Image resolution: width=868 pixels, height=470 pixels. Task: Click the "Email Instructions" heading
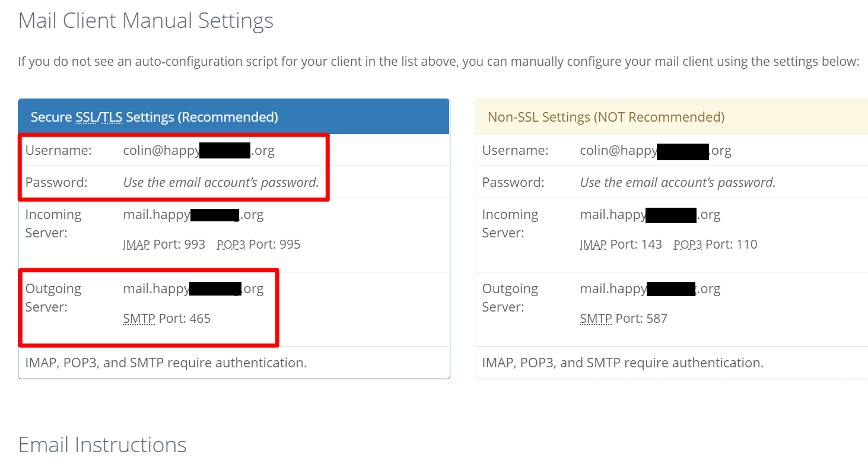point(103,444)
